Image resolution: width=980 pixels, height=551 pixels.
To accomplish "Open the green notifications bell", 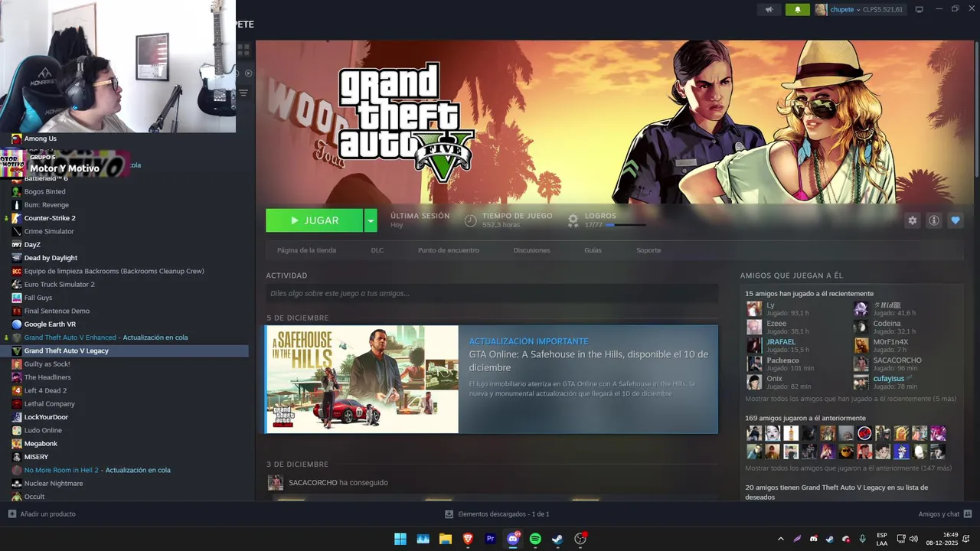I will pos(797,9).
